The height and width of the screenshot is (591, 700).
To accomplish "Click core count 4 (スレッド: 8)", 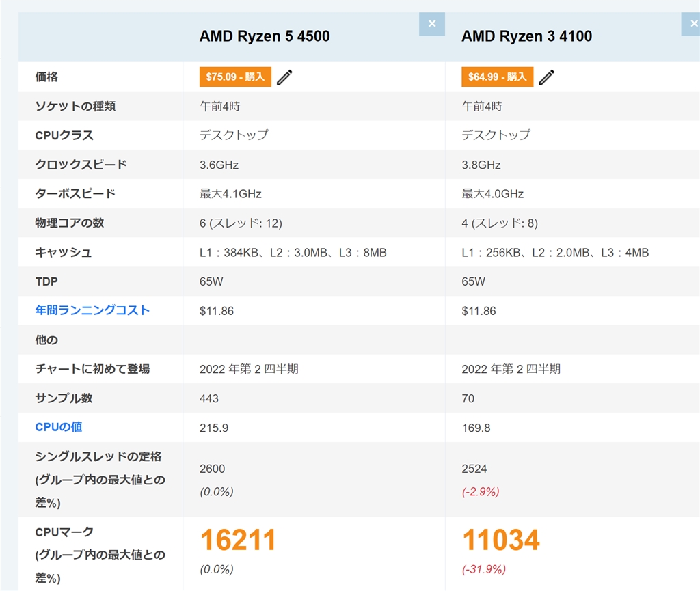I will tap(500, 223).
